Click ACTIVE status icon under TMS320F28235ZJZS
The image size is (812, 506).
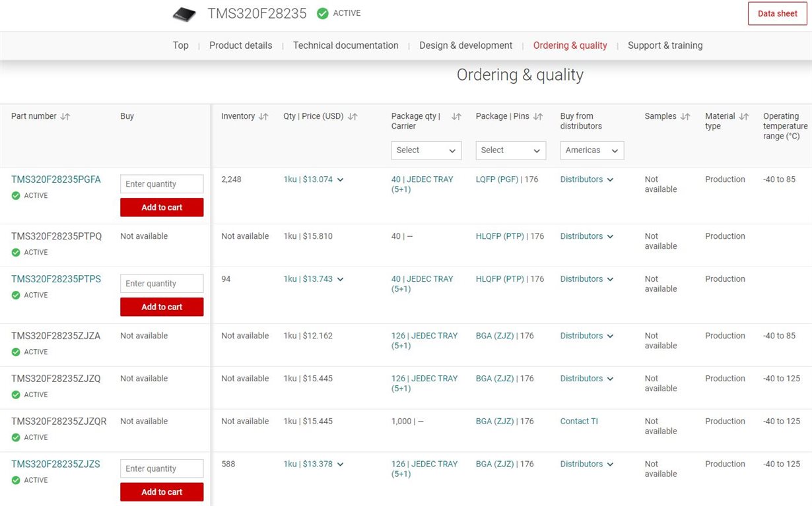16,480
